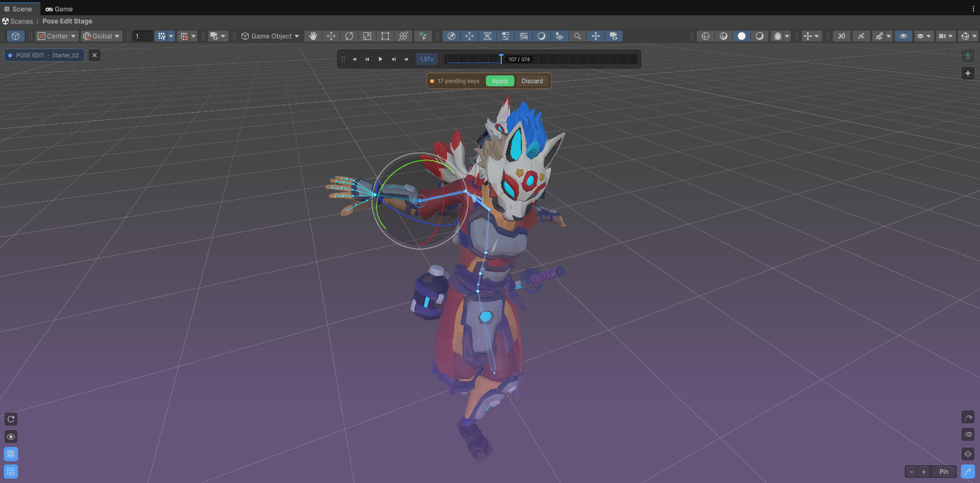Toggle the grid snapping overlay icon
This screenshot has width=980, height=483.
pyautogui.click(x=524, y=36)
